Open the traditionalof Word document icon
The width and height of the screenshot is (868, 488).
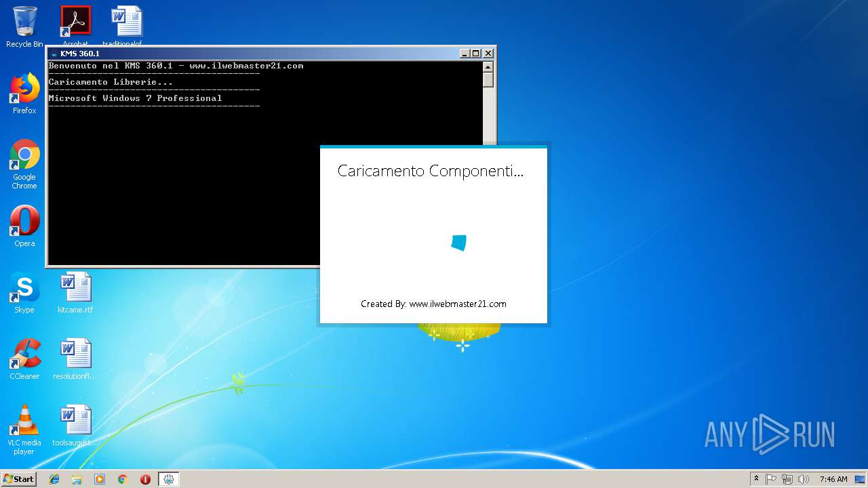[x=127, y=25]
